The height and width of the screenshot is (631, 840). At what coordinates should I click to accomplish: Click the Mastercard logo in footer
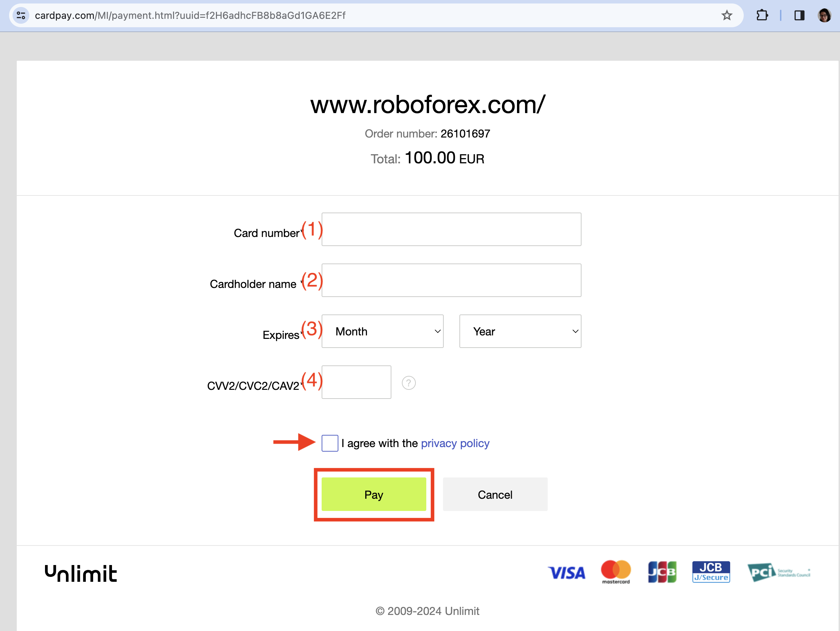(x=616, y=572)
